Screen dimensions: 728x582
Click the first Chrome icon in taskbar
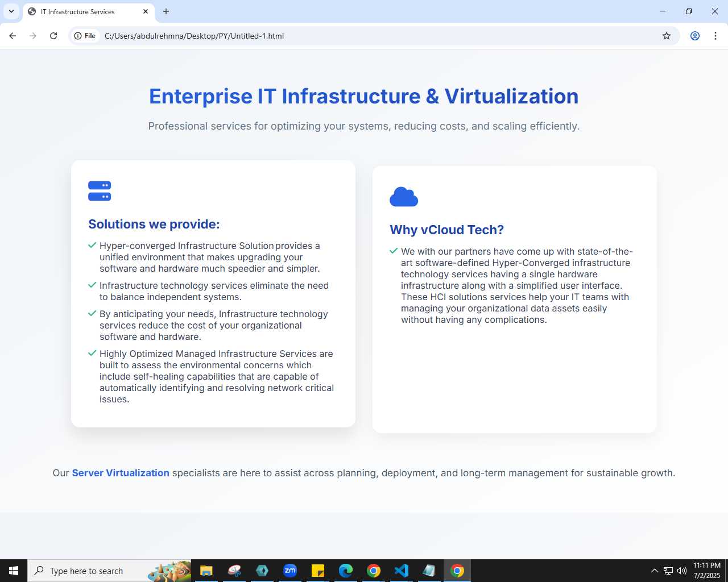[x=374, y=571]
